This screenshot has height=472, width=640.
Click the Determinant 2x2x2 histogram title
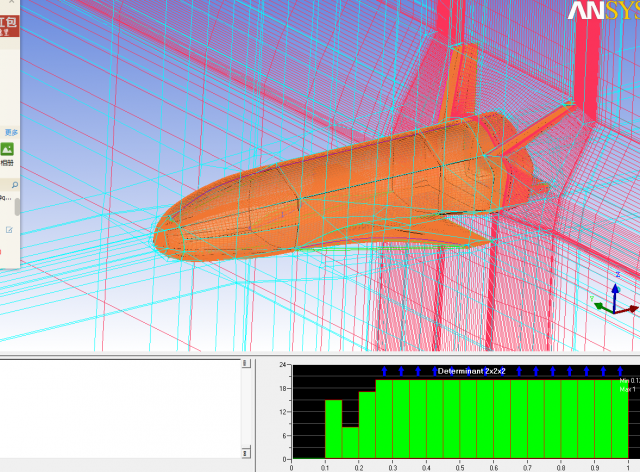pyautogui.click(x=471, y=371)
